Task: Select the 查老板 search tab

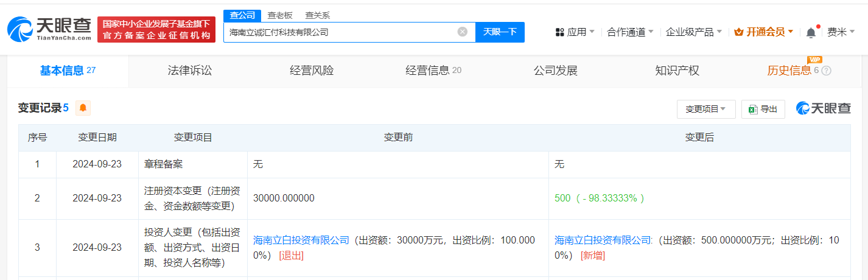Action: click(x=280, y=15)
